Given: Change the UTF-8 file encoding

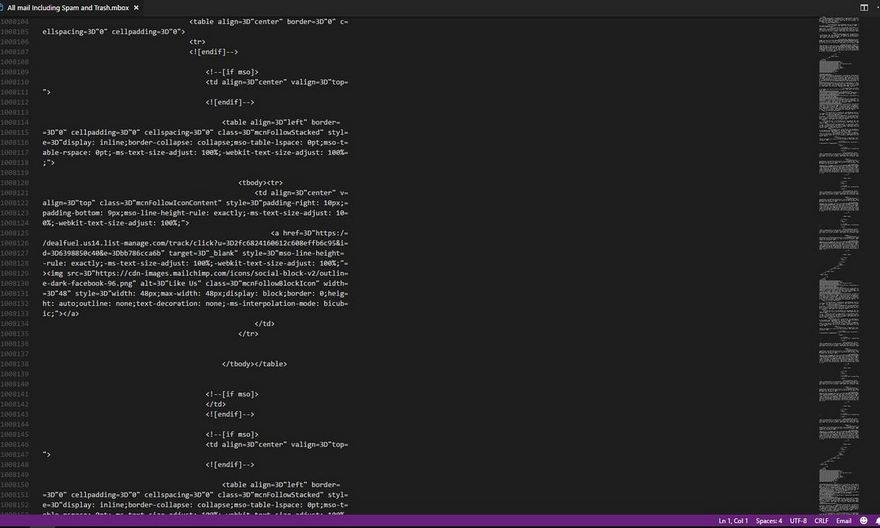Looking at the screenshot, I should (x=798, y=521).
